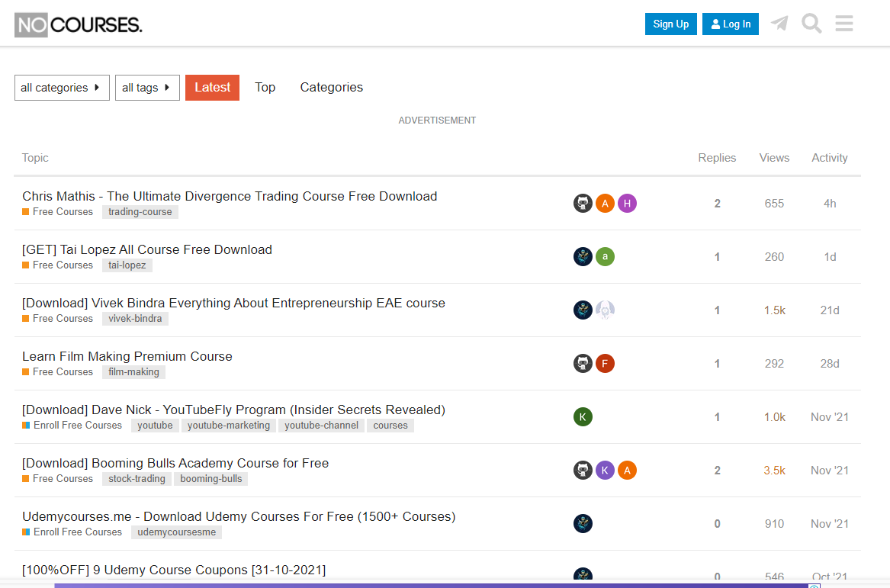This screenshot has width=890, height=588.
Task: Click green 'K' avatar on Dave Nick topic
Action: 583,416
